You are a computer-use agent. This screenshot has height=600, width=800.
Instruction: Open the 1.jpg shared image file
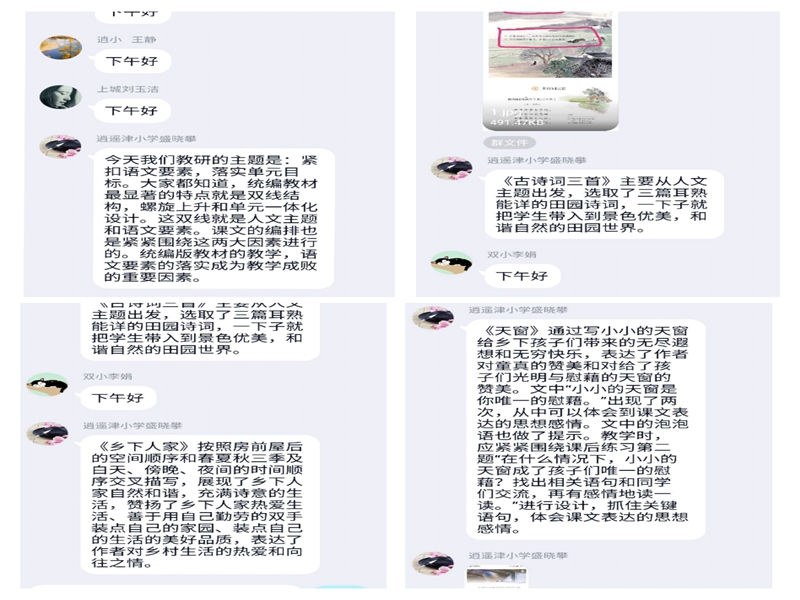(x=551, y=71)
